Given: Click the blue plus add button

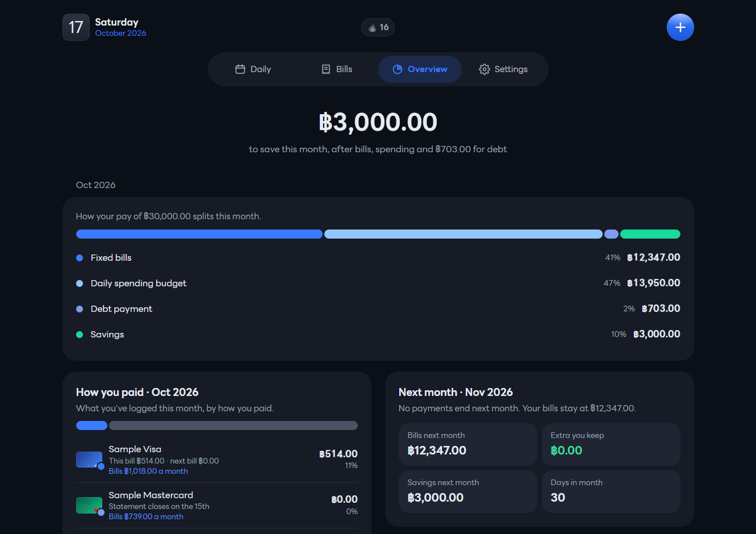Looking at the screenshot, I should click(x=680, y=27).
